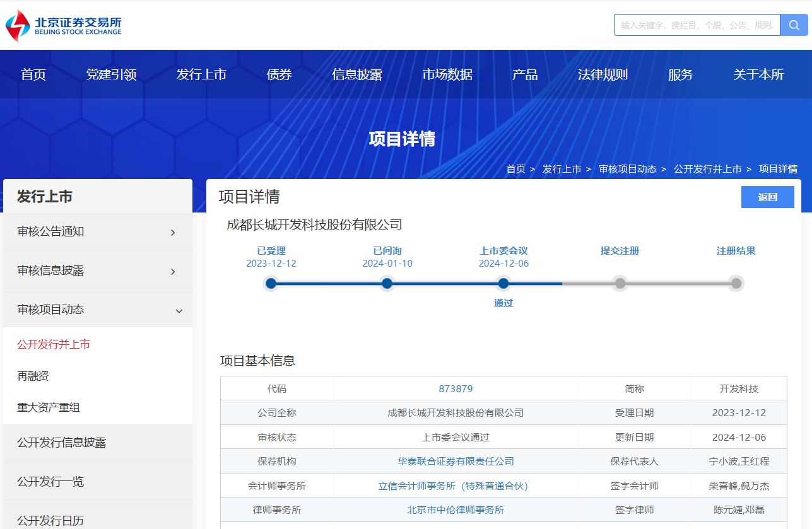Image resolution: width=812 pixels, height=529 pixels.
Task: Open stock code 873879 link
Action: (x=456, y=388)
